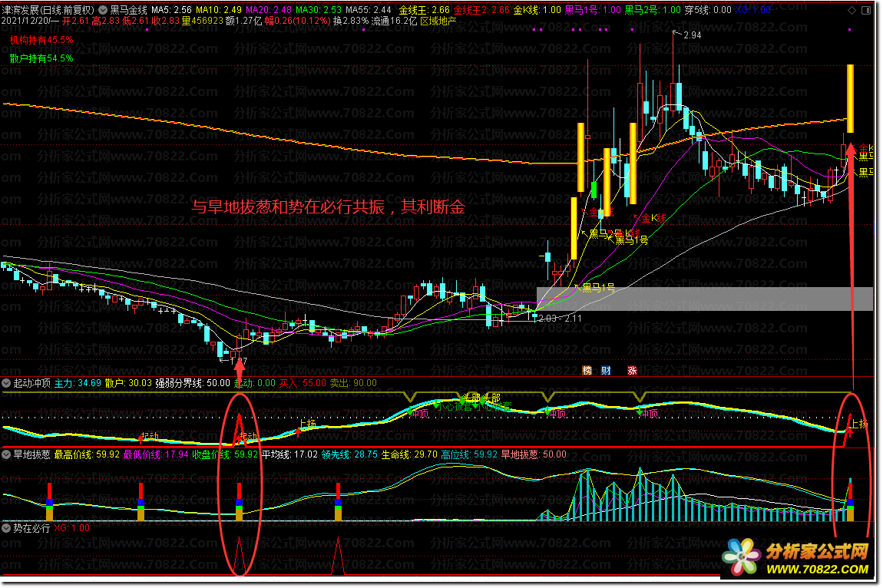Expand the 起动冲顶 indicator dropdown
Image resolution: width=883 pixels, height=588 pixels.
pos(7,383)
